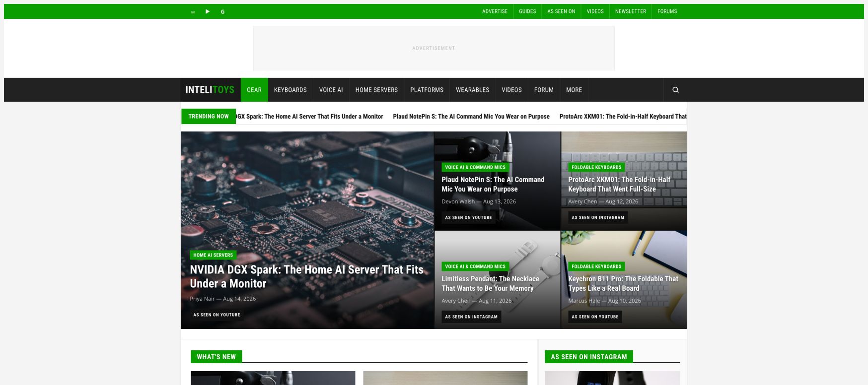The image size is (868, 385).
Task: Open the search magnifier icon
Action: [675, 90]
